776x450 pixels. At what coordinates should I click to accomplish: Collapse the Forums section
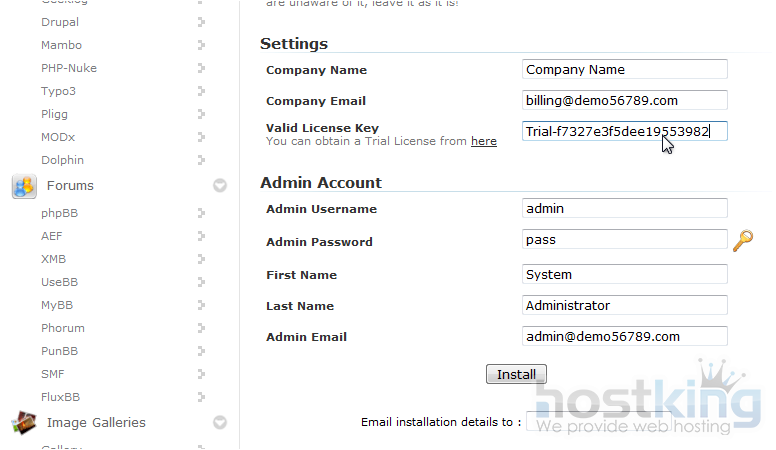(220, 185)
